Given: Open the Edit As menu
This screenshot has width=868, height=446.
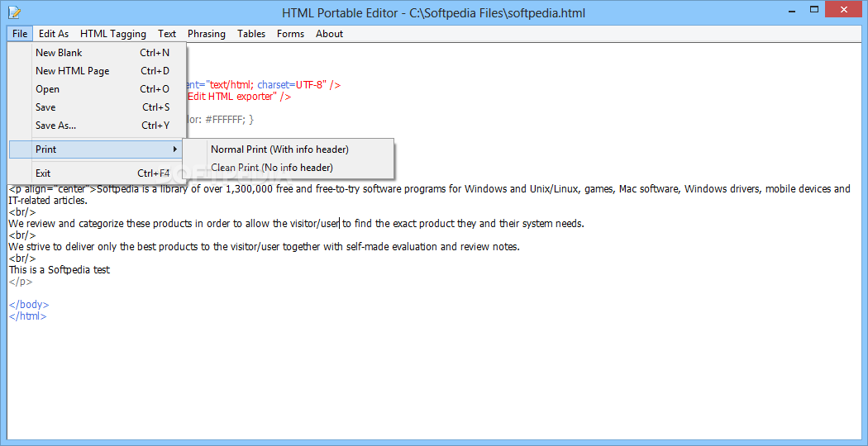Looking at the screenshot, I should pos(54,34).
